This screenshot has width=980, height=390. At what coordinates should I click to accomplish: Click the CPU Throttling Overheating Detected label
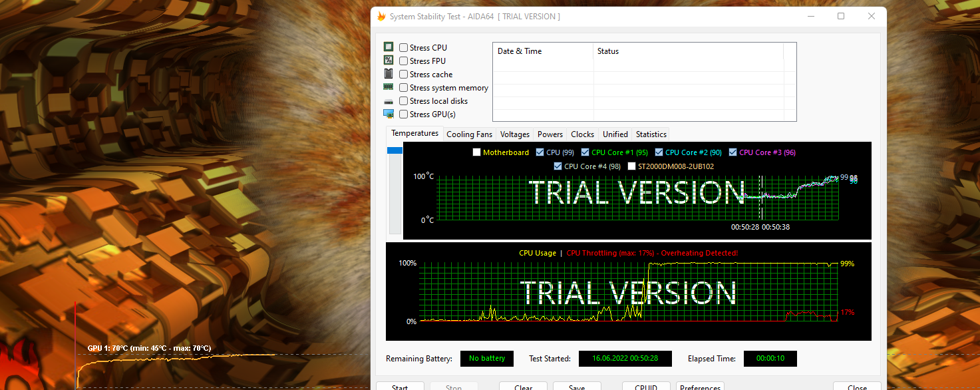click(652, 253)
